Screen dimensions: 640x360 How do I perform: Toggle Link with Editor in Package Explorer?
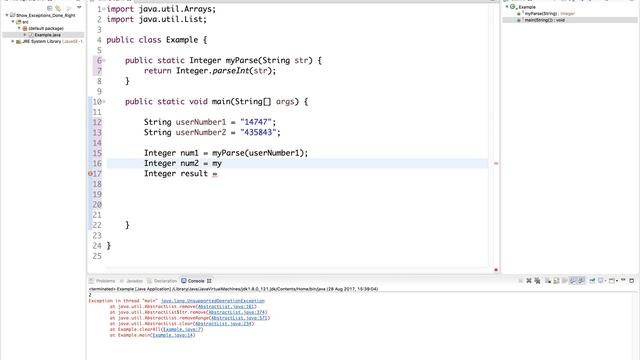pyautogui.click(x=58, y=8)
